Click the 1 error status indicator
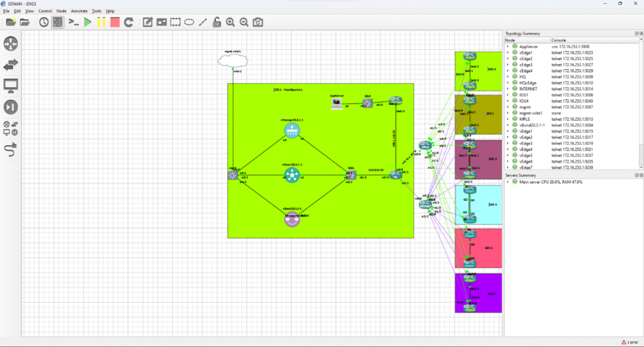 630,342
